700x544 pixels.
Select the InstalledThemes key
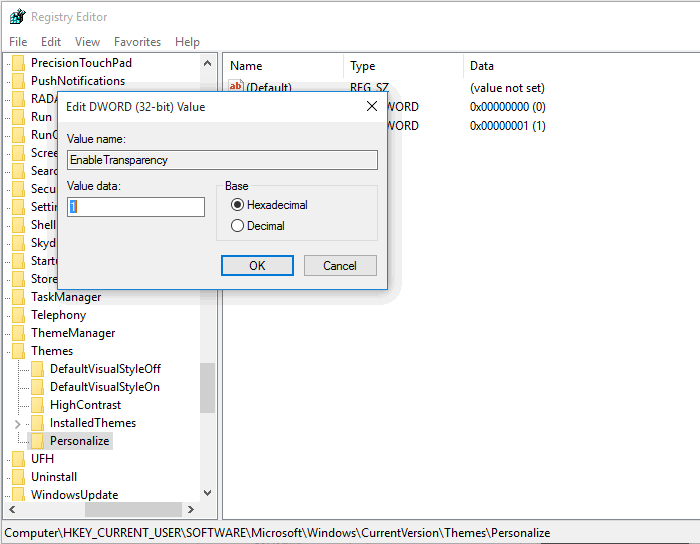pyautogui.click(x=93, y=423)
